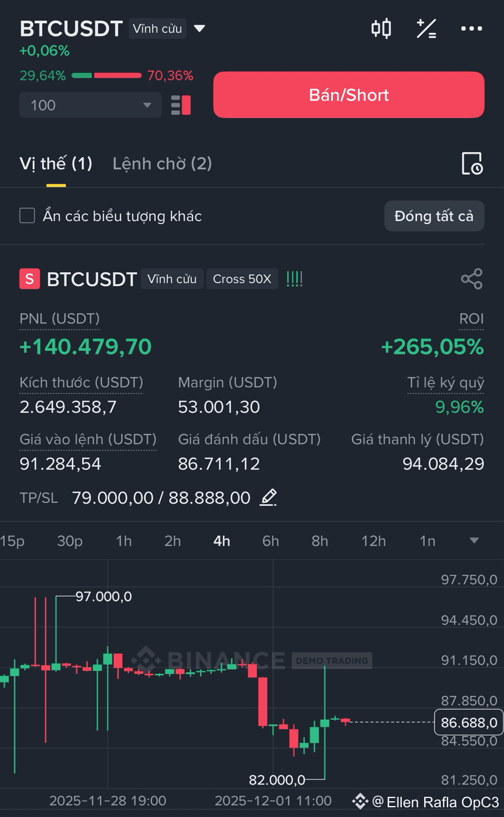Tick 'Ẩn các biểu tượng khác' checkbox
The image size is (504, 817).
[x=27, y=216]
